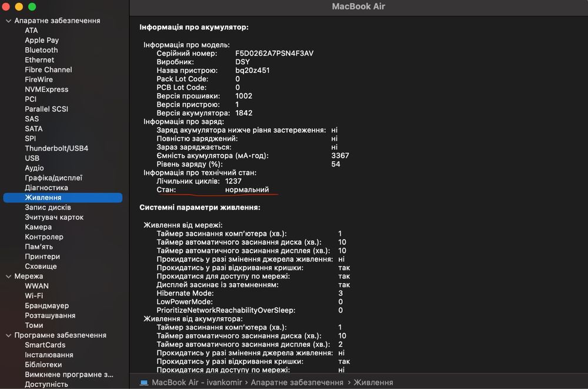This screenshot has height=389, width=588.
Task: Click the MacBook Air window title
Action: click(x=359, y=6)
